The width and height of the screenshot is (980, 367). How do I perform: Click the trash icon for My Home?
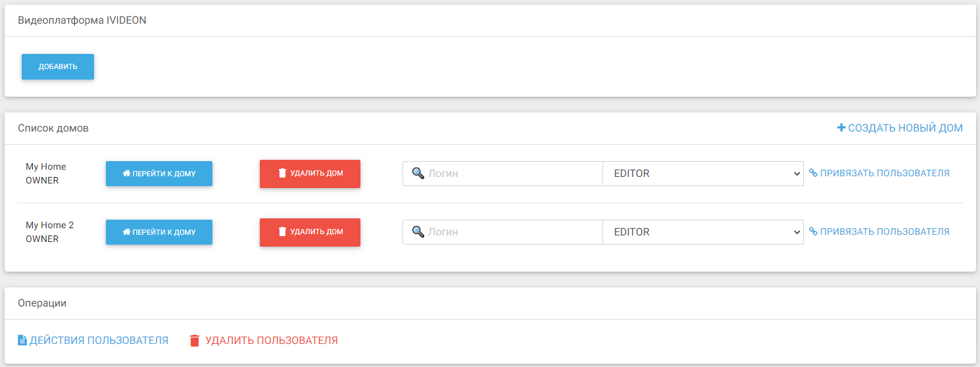[282, 174]
